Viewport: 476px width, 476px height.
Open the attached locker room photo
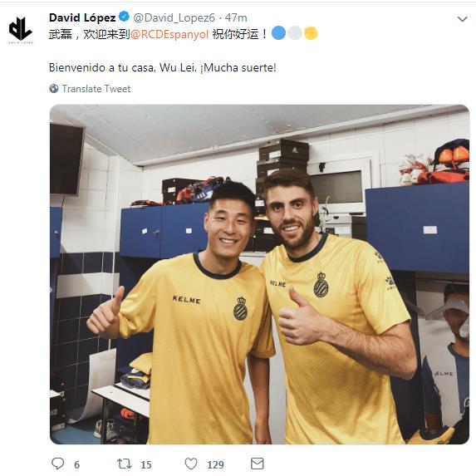[259, 274]
